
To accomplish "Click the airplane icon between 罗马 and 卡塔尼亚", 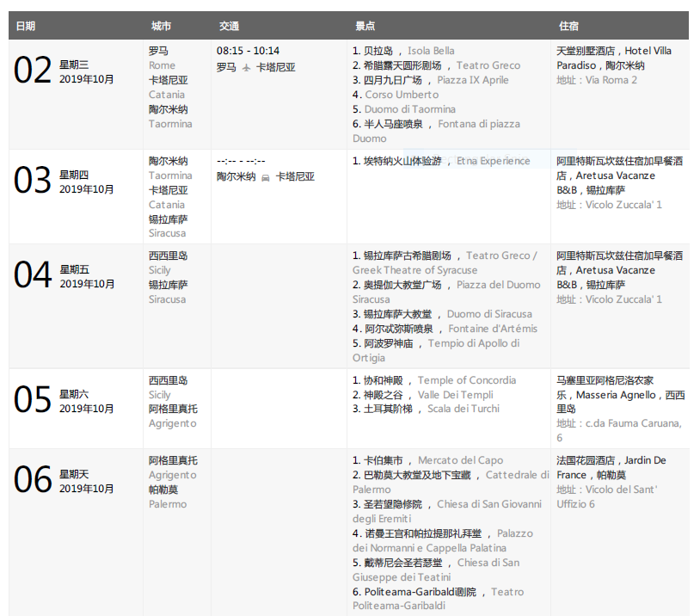I will [x=247, y=67].
